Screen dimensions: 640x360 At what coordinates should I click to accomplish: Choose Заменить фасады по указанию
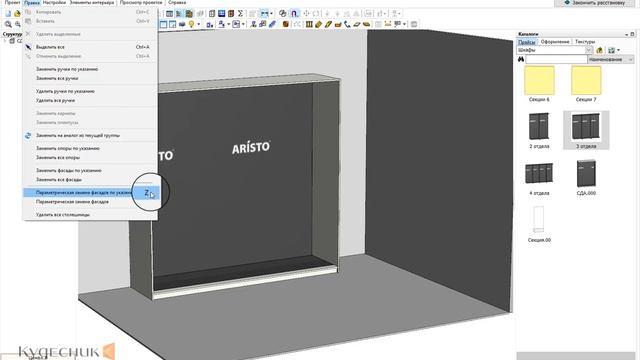[90, 170]
